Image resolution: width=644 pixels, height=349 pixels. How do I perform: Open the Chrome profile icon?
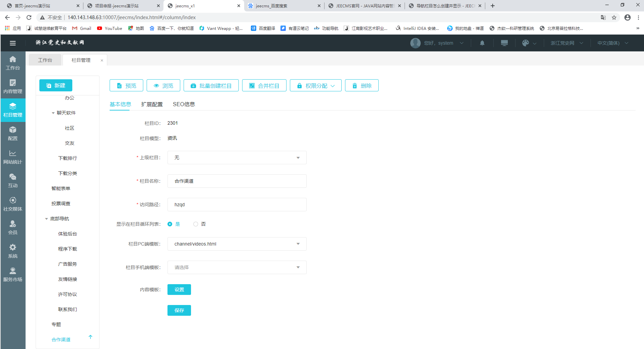(628, 17)
